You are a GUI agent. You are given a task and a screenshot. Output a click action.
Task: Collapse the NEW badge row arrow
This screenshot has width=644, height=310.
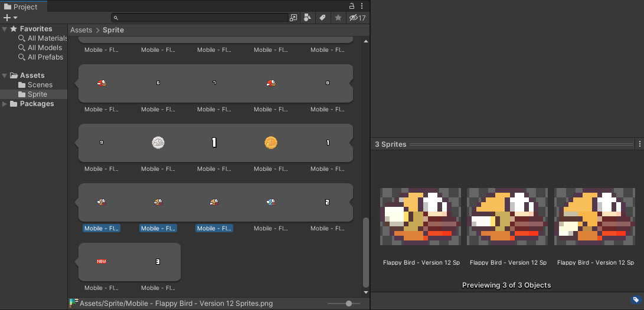tap(76, 262)
